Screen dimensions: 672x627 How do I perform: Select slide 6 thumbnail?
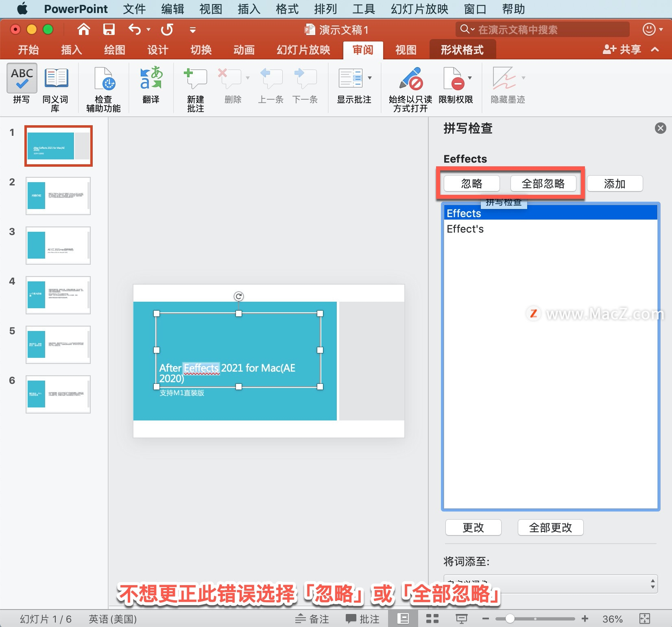point(58,394)
